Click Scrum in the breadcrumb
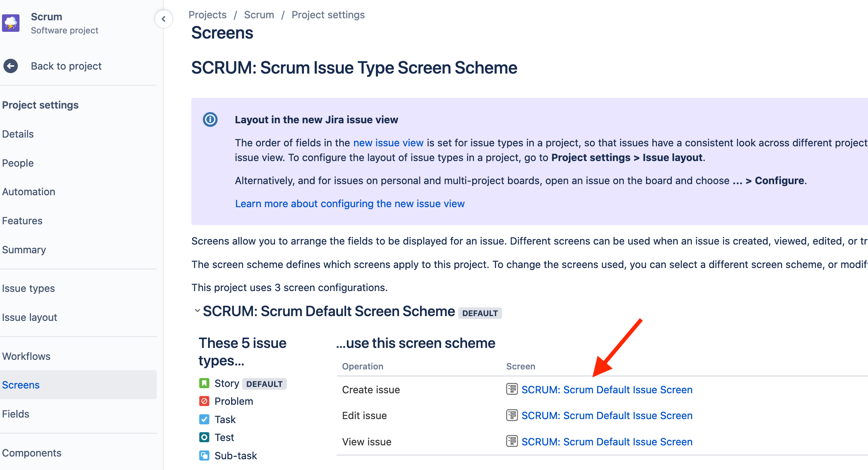The width and height of the screenshot is (868, 470). (x=259, y=15)
